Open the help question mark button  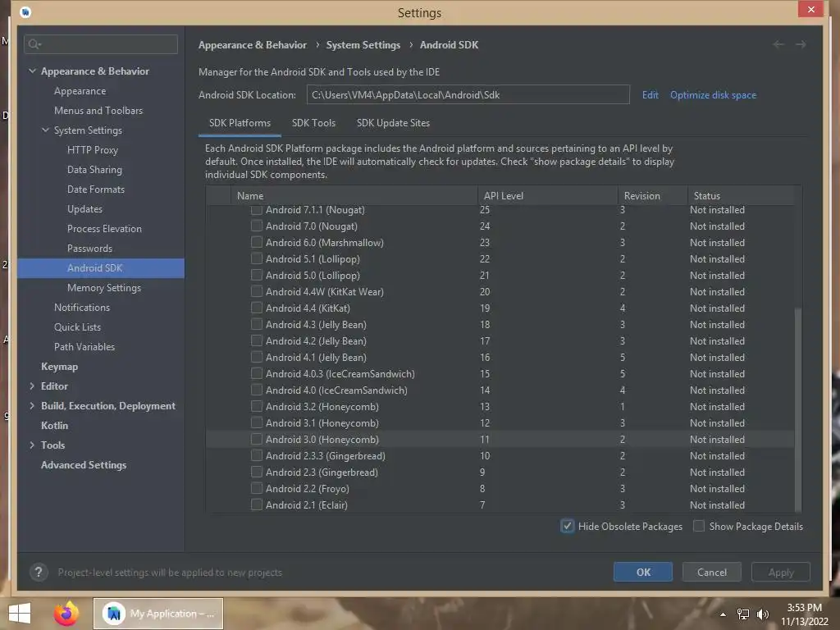pyautogui.click(x=39, y=572)
